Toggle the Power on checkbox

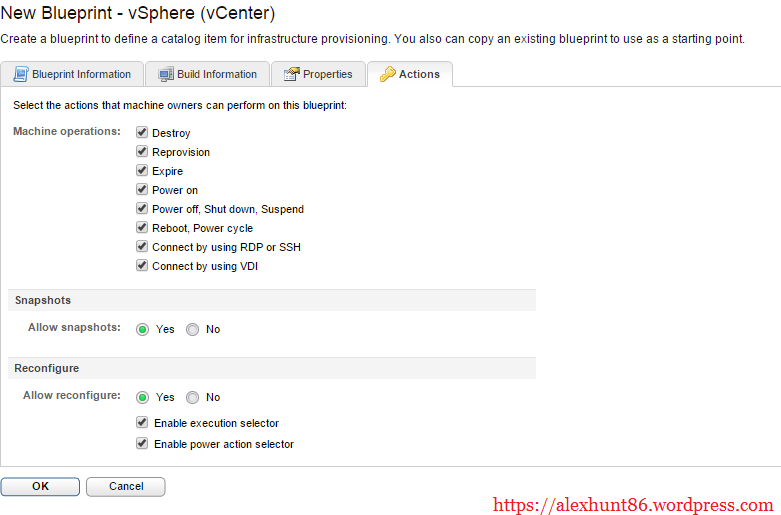[142, 190]
